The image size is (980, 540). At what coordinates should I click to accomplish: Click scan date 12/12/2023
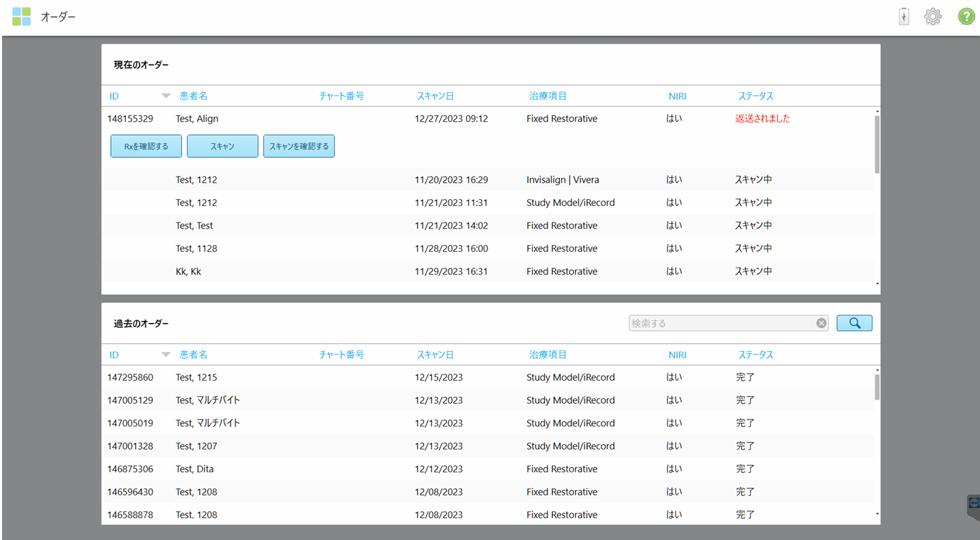(x=439, y=469)
